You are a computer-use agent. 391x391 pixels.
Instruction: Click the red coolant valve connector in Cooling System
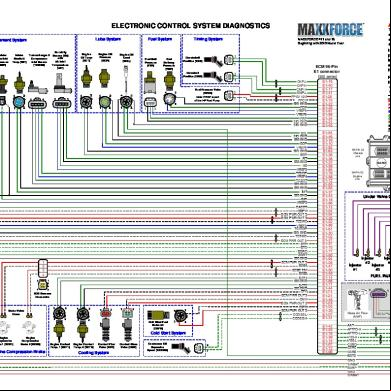105,313
